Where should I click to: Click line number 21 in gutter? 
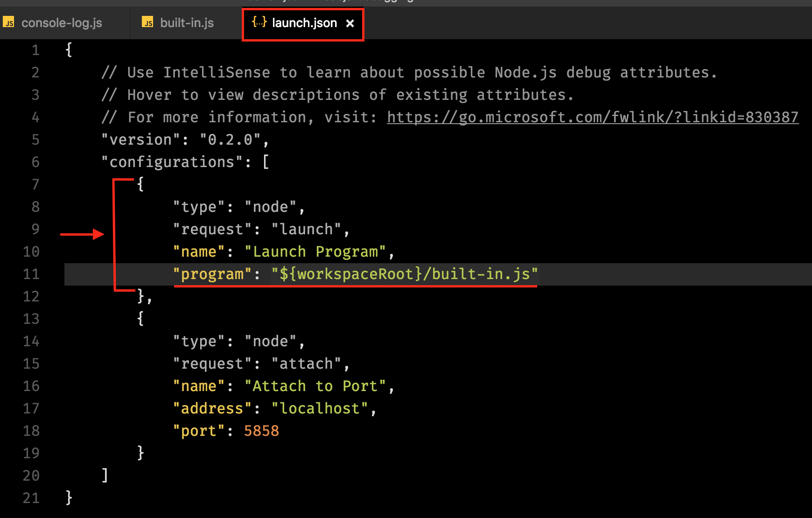coord(31,498)
